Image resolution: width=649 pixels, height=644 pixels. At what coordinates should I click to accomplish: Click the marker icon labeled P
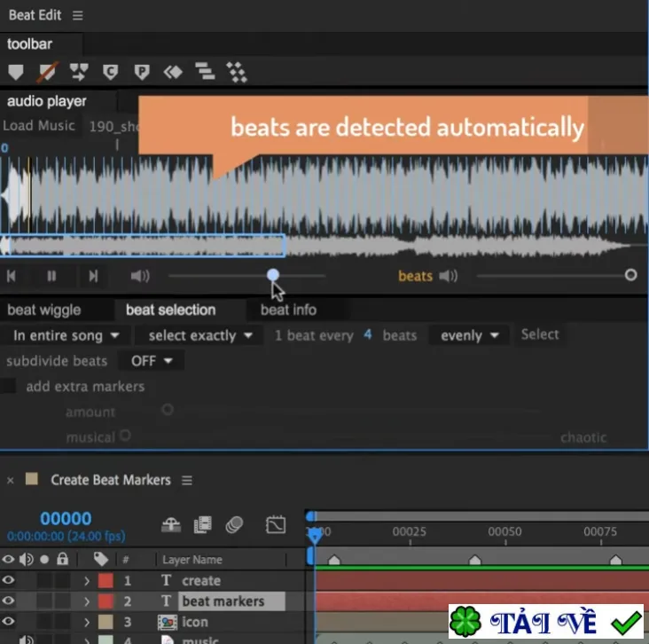coord(142,72)
